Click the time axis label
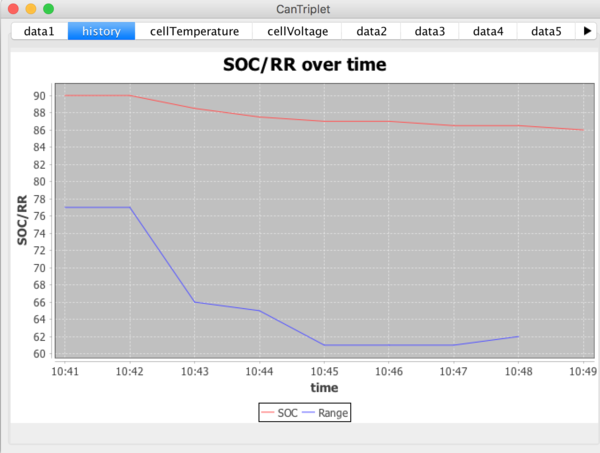Screen dimensions: 600x453 [324, 388]
